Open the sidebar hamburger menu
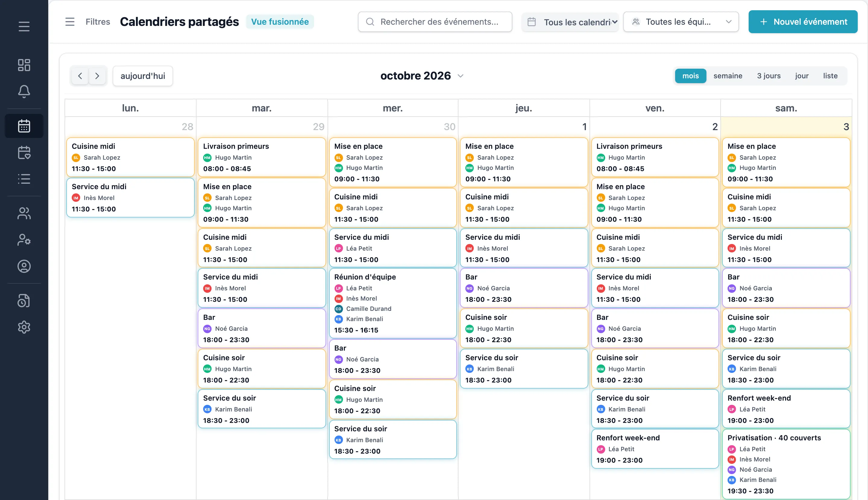 click(24, 27)
